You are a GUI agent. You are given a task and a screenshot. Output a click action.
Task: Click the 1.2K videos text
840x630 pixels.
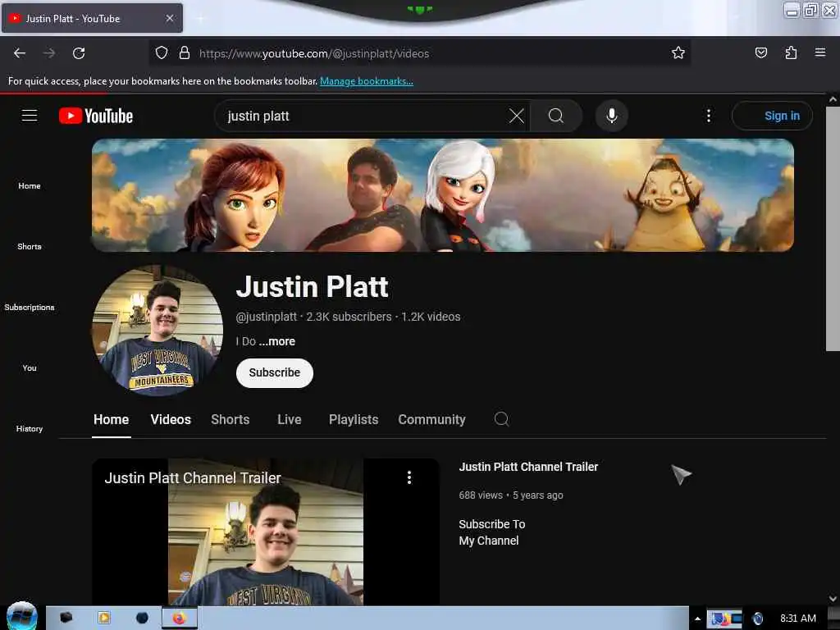[431, 317]
